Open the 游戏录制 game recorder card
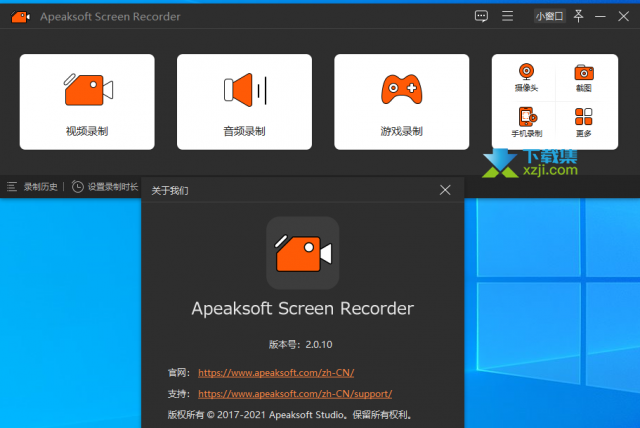This screenshot has height=428, width=640. pos(402,102)
